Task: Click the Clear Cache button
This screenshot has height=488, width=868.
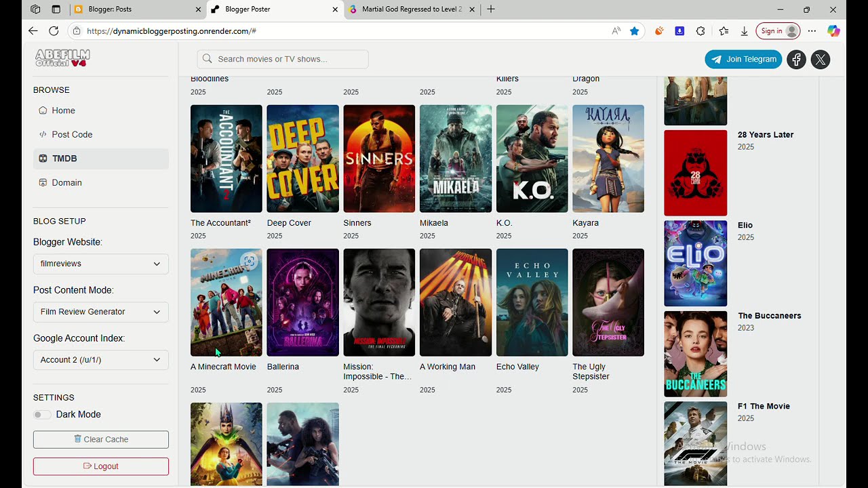Action: pyautogui.click(x=100, y=439)
